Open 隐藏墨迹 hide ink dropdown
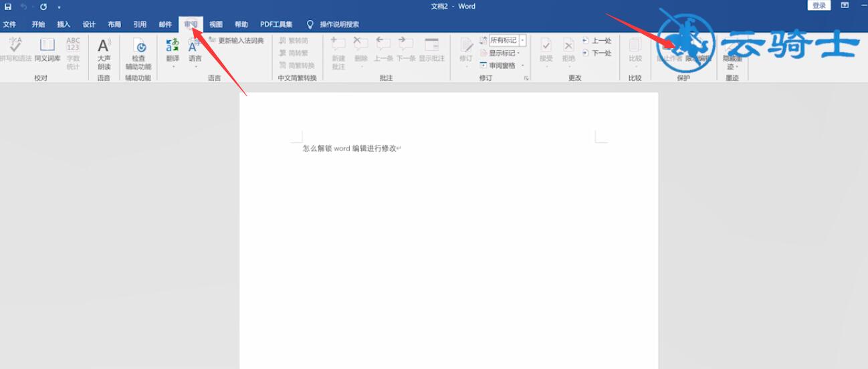 coord(732,53)
